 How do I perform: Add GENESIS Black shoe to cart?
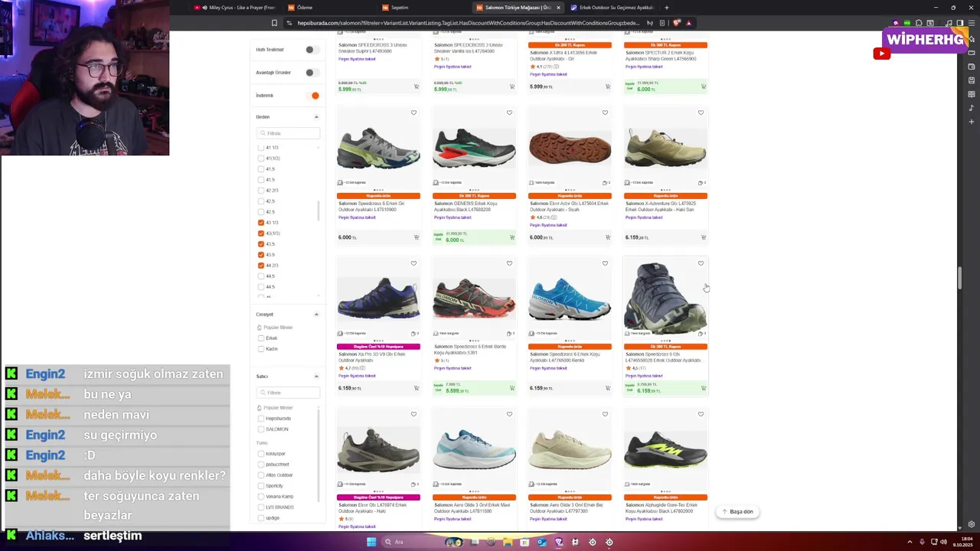tap(512, 237)
